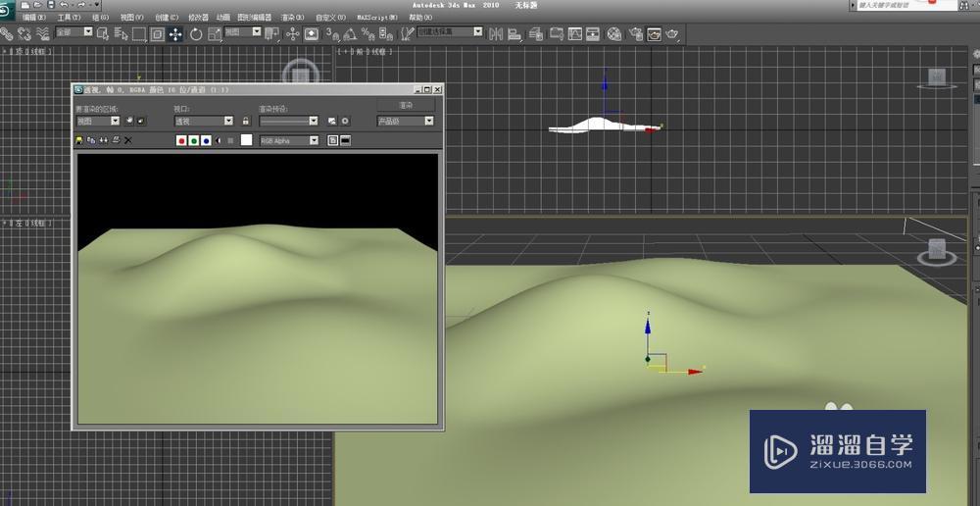Toggle the monochrome display button

coord(230,140)
